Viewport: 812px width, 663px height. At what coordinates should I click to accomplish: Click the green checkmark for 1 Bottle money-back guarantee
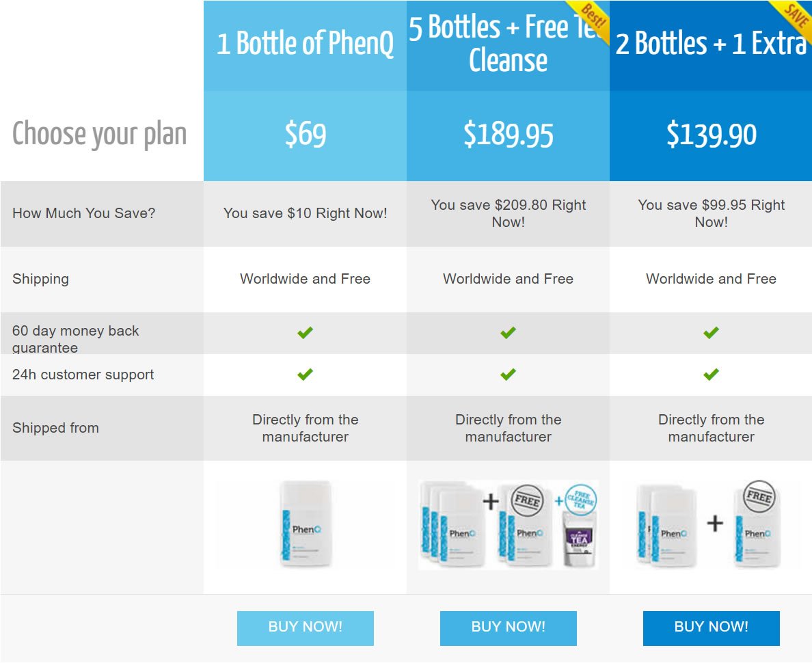point(305,333)
